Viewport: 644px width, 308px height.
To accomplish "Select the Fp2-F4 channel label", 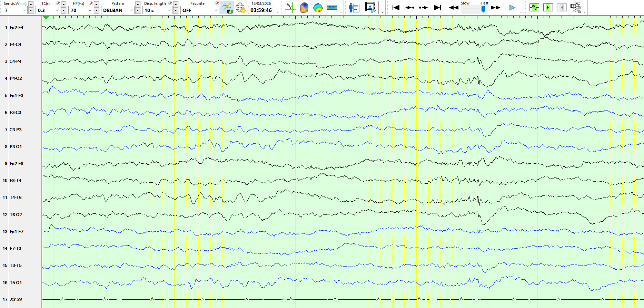I will point(16,28).
